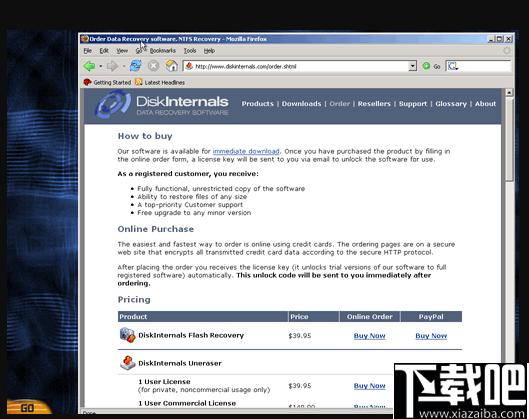The height and width of the screenshot is (419, 529).
Task: Open the Order navigation link
Action: (x=339, y=104)
